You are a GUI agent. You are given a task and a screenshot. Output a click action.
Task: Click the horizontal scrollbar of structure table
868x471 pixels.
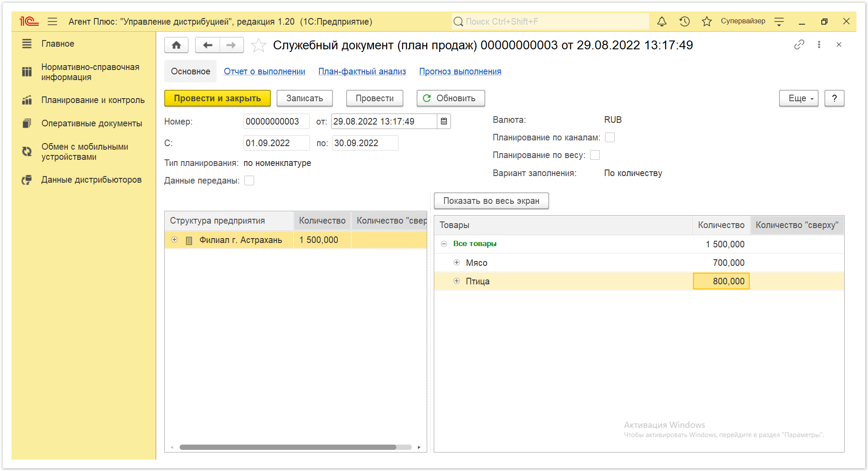[x=288, y=447]
